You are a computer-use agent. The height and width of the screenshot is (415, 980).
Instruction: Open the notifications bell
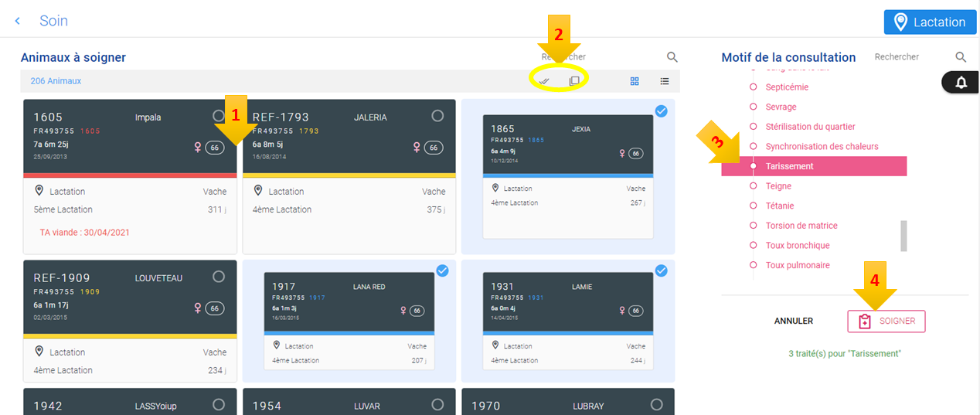click(961, 83)
